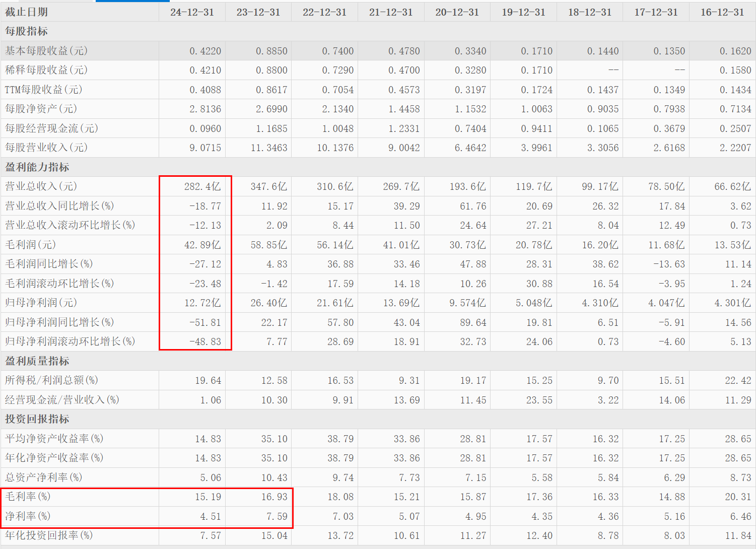Image resolution: width=756 pixels, height=549 pixels.
Task: Select the 净利率(%) row label
Action: point(28,516)
